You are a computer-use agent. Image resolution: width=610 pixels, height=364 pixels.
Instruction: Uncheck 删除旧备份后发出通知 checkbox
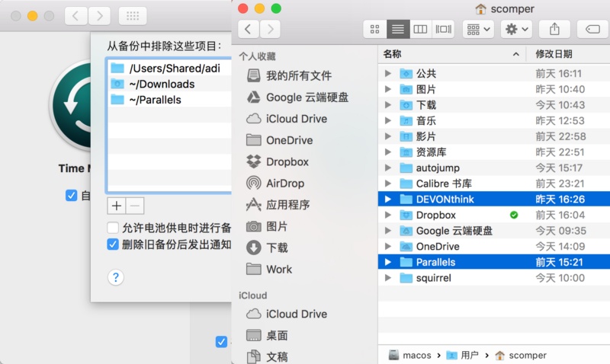click(x=113, y=244)
